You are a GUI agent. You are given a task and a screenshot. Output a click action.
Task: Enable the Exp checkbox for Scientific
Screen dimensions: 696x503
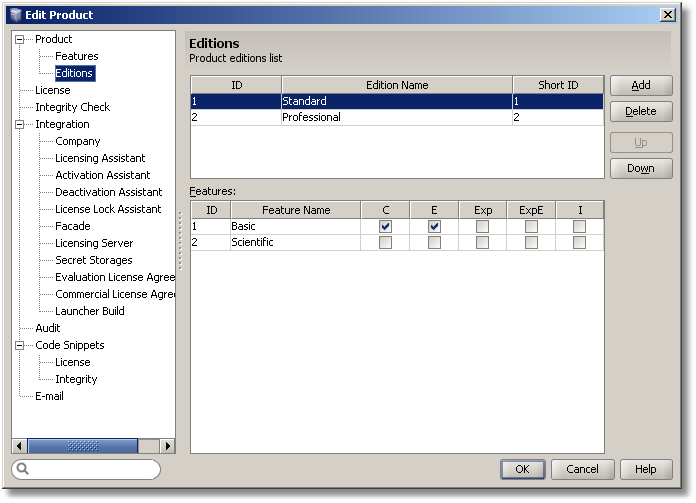483,243
